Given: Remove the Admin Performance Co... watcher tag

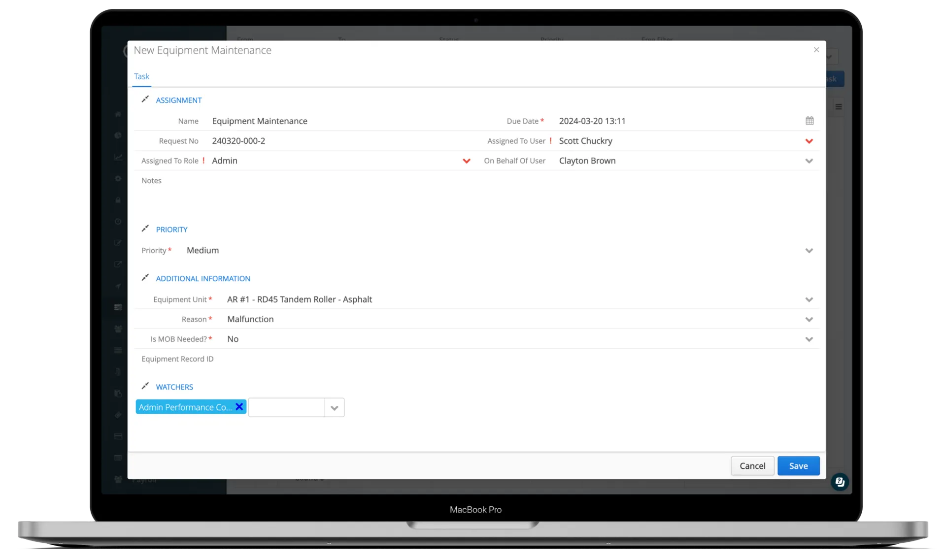Looking at the screenshot, I should [239, 407].
